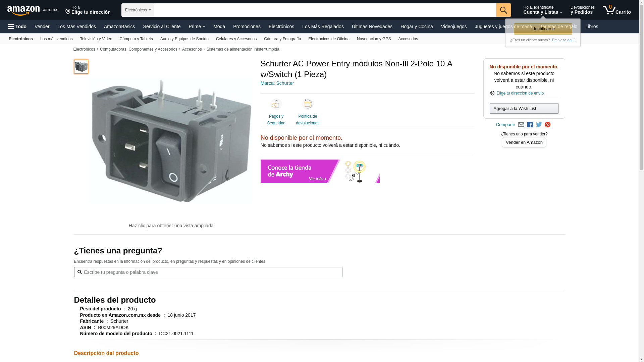Click the search magnifying glass button
The image size is (644, 362).
503,10
